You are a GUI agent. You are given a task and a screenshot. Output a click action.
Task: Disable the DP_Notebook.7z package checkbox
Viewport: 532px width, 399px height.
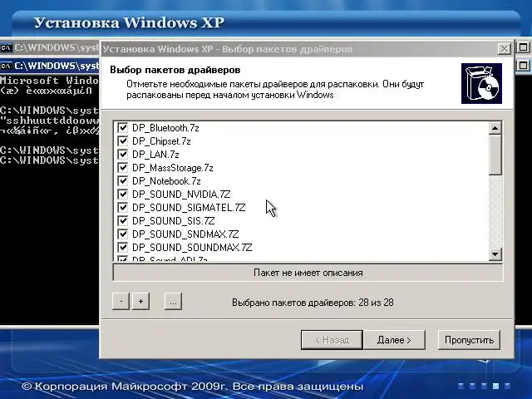coord(122,181)
